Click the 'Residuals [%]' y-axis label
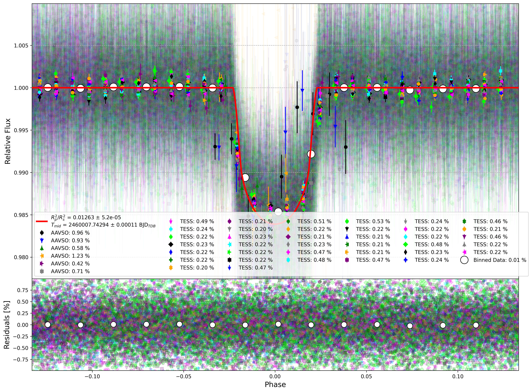 click(7, 325)
